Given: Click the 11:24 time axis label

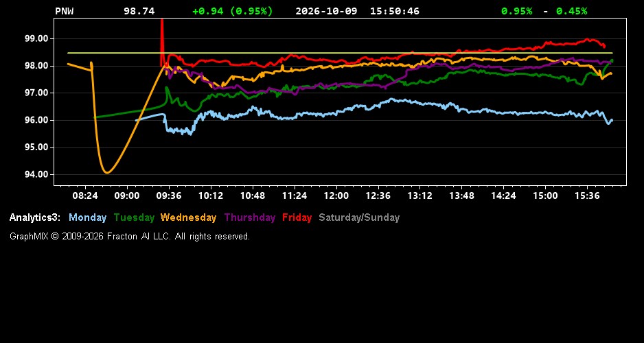Looking at the screenshot, I should (295, 196).
